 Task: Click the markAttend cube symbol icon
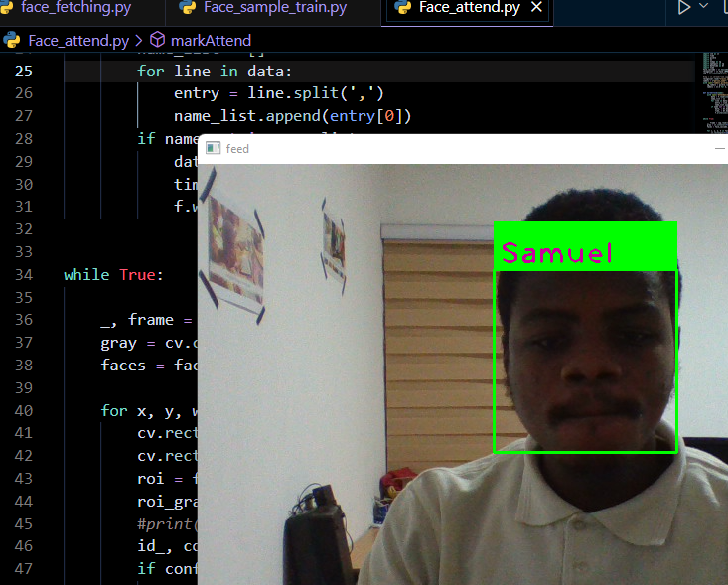tap(157, 40)
